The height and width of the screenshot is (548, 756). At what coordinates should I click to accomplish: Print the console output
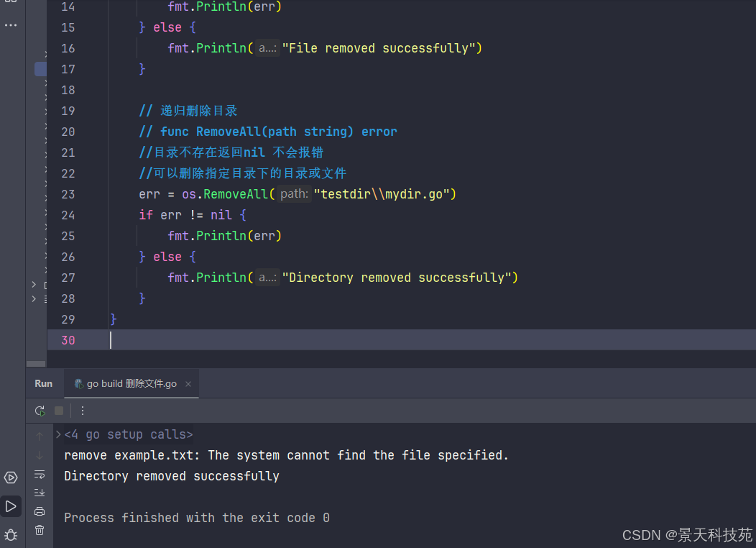pyautogui.click(x=40, y=511)
